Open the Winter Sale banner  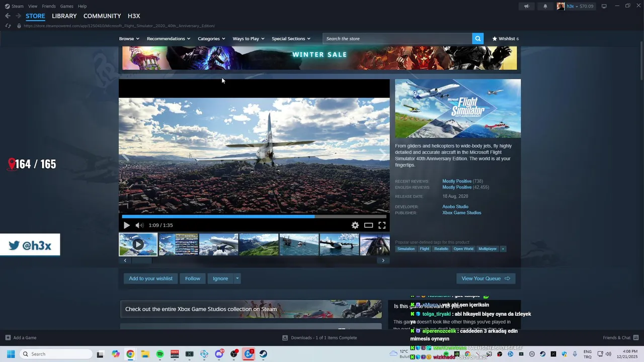tap(319, 58)
